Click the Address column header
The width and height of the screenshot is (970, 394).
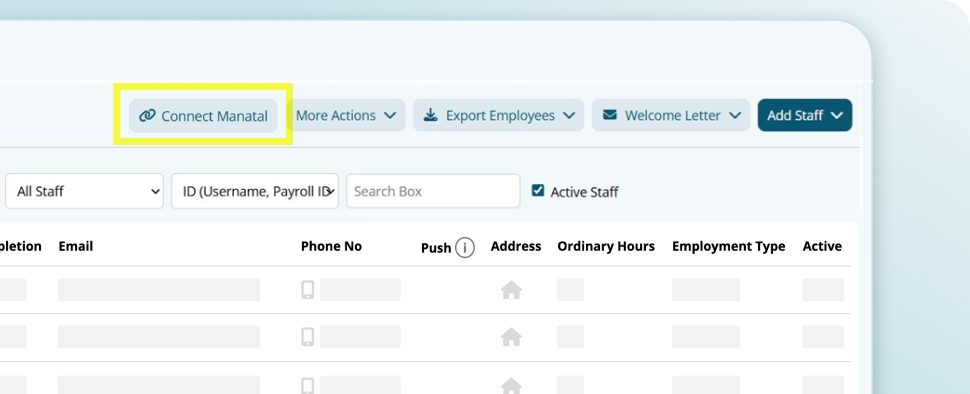[x=516, y=246]
